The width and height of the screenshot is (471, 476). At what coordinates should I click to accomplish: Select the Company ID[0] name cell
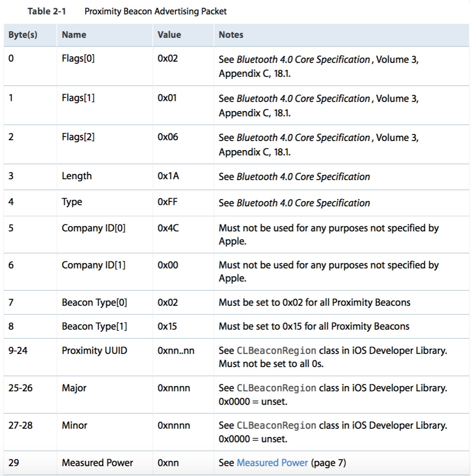pyautogui.click(x=93, y=229)
